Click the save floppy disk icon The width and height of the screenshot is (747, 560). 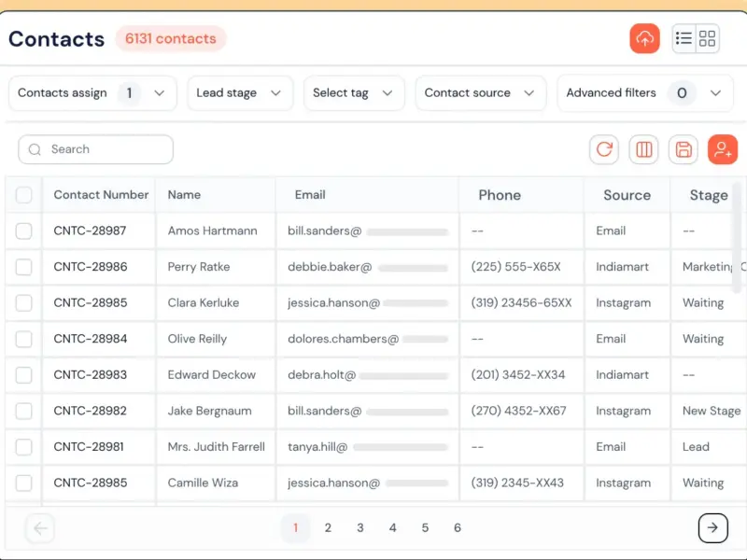coord(684,149)
